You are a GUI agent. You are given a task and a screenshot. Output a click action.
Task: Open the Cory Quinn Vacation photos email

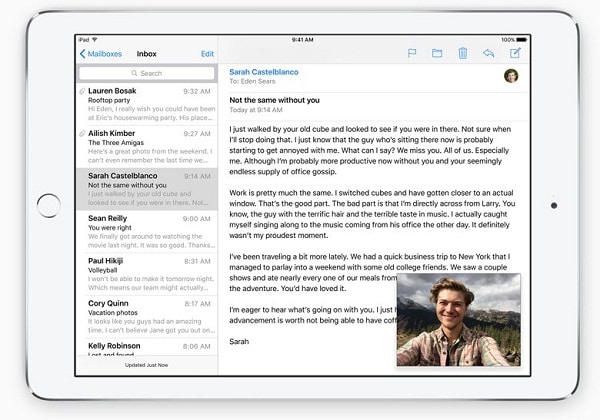[147, 316]
